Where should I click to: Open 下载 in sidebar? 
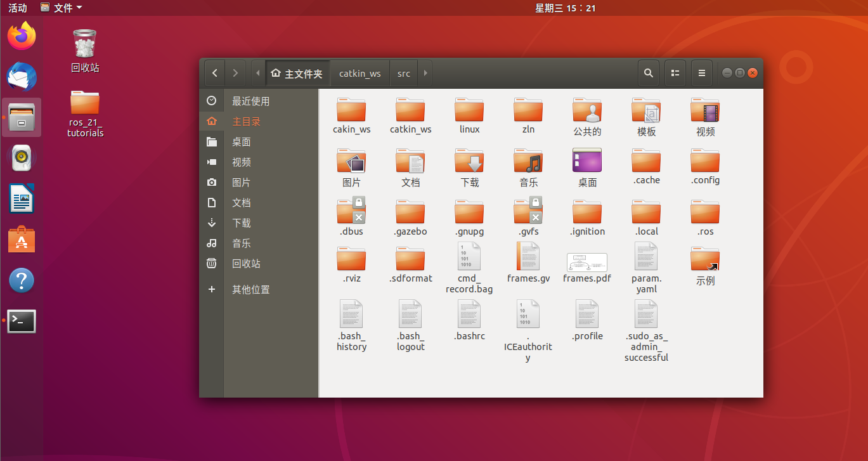click(x=259, y=223)
